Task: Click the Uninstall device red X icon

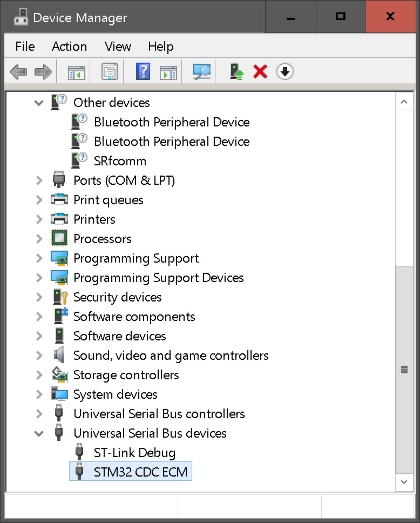Action: 260,72
